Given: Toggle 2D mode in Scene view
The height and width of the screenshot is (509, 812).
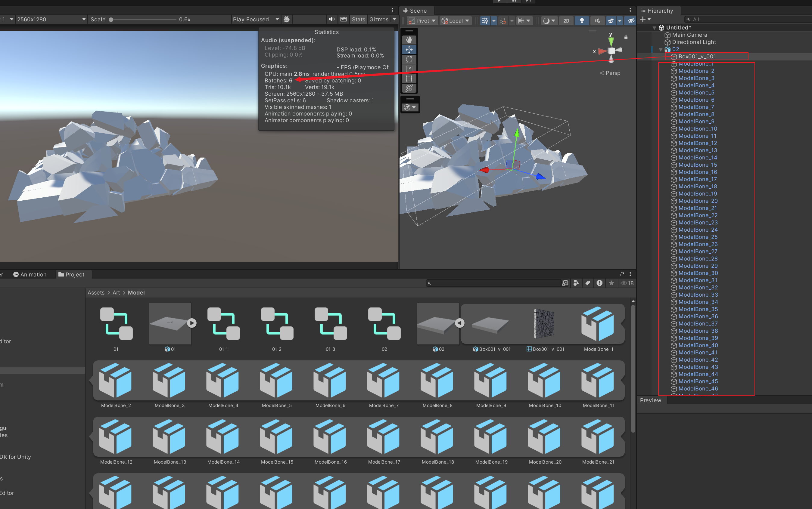Looking at the screenshot, I should pos(566,20).
